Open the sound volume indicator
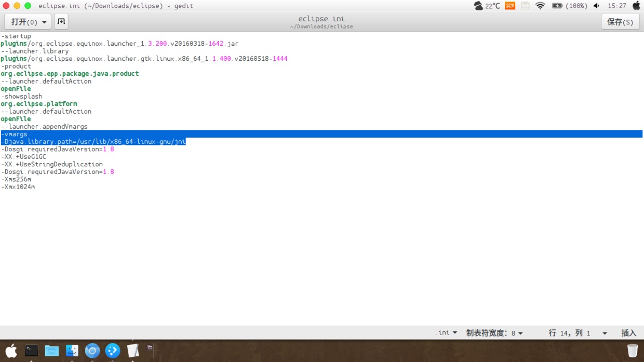Screen dimensions: 644x362 point(596,6)
